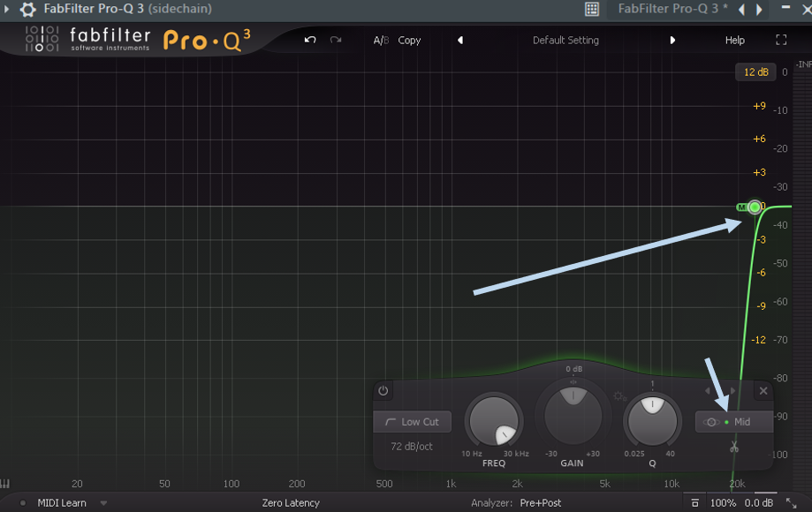Screen dimensions: 812x512
Task: Click the Q knob
Action: 652,421
